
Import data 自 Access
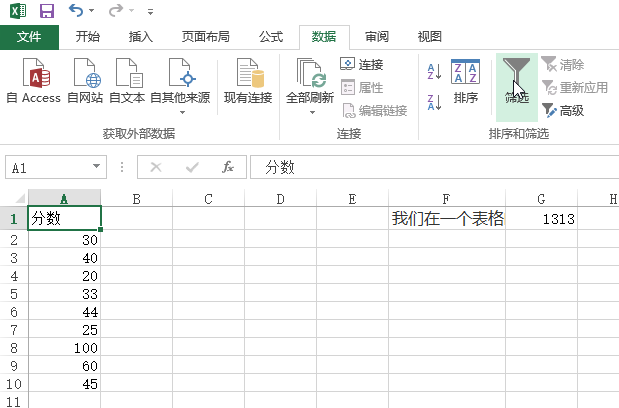34,82
